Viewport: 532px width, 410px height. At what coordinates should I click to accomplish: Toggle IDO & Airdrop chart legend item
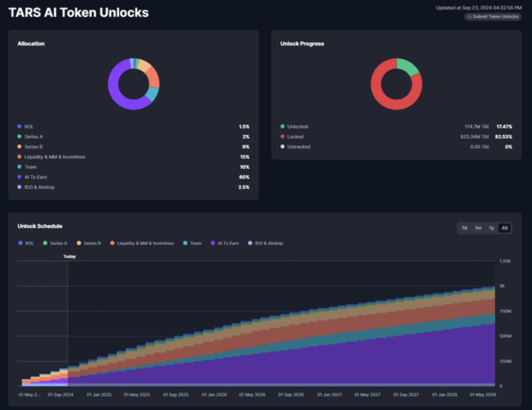[x=265, y=243]
